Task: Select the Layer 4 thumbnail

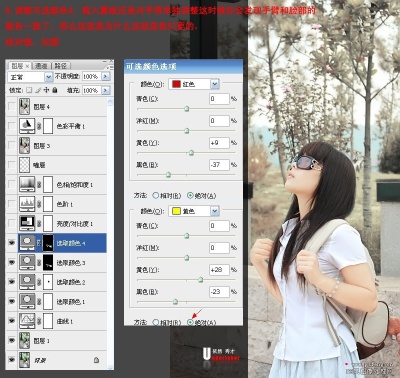Action: pyautogui.click(x=24, y=106)
